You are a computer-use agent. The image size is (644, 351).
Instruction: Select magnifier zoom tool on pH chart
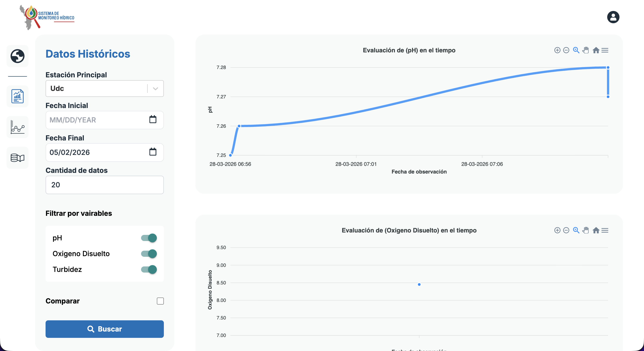coord(576,50)
